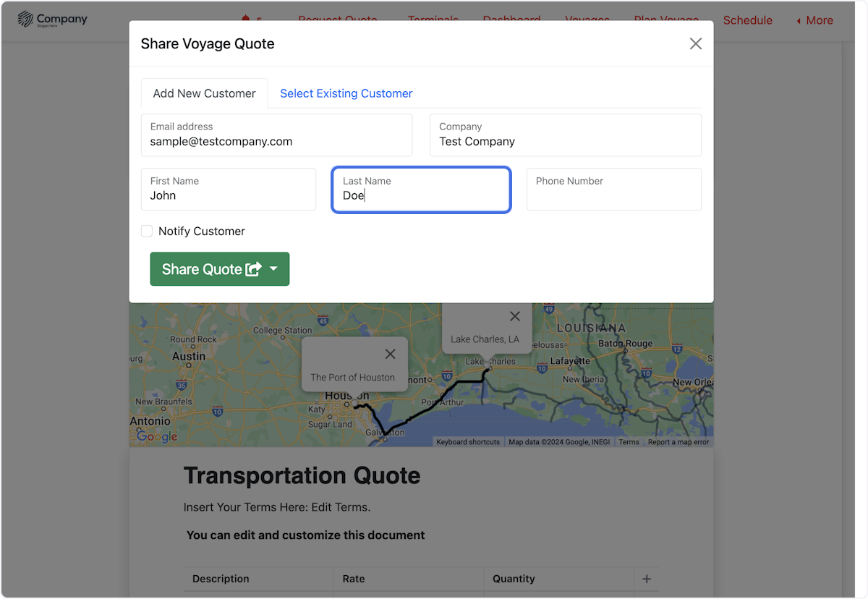Close the Share Voyage Quote dialog

696,44
